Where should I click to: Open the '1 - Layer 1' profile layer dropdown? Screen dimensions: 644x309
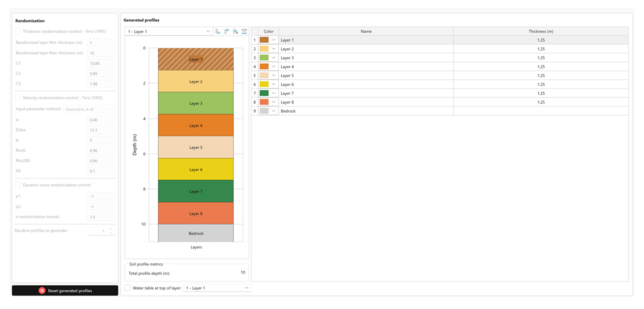[169, 31]
